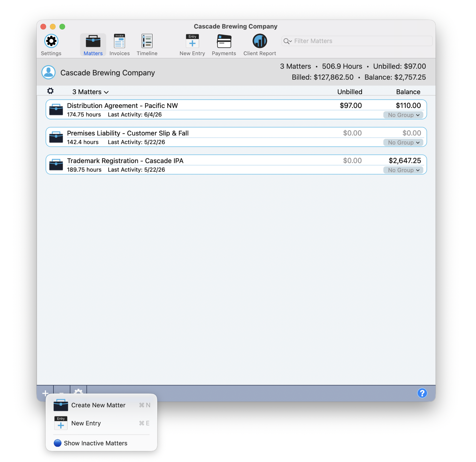Click Last Activity: 6/4/26 text
Image resolution: width=476 pixels, height=462 pixels.
pyautogui.click(x=135, y=115)
